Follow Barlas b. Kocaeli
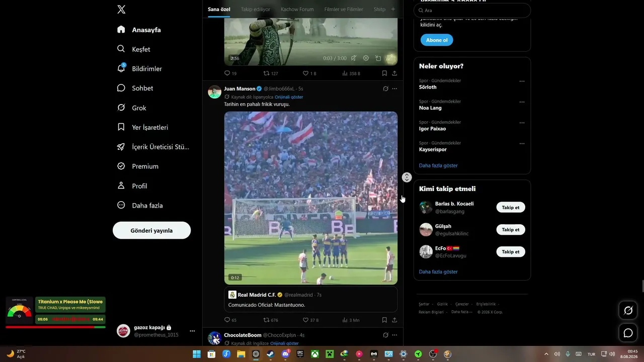This screenshot has width=644, height=362. tap(511, 207)
